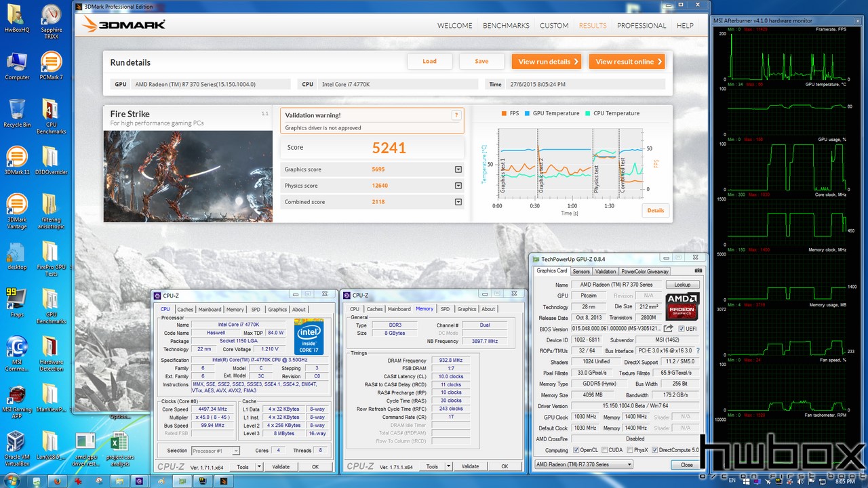Screen dimensions: 868x488
Task: Toggle DirectCompute 5.0 checkbox in GPU-Z
Action: click(x=654, y=450)
